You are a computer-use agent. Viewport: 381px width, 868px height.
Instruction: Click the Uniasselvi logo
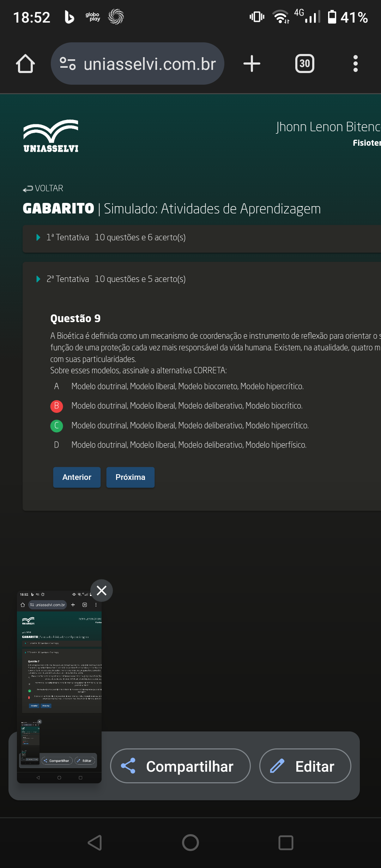pos(51,136)
